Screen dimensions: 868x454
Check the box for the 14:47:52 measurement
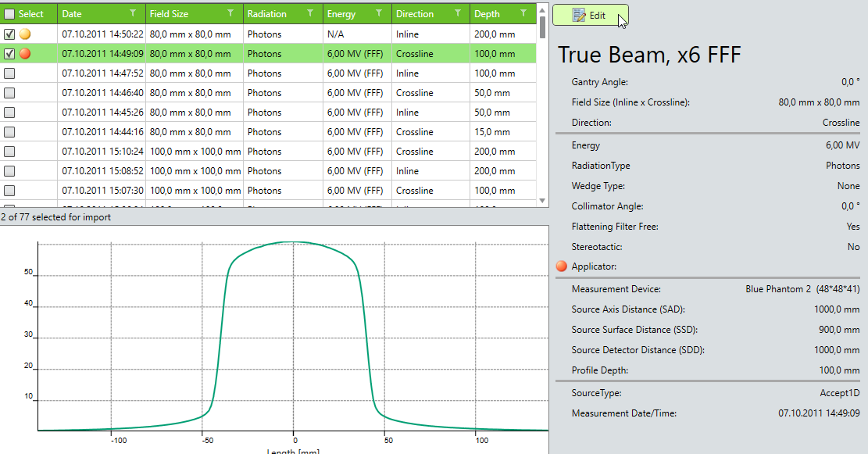tap(9, 73)
